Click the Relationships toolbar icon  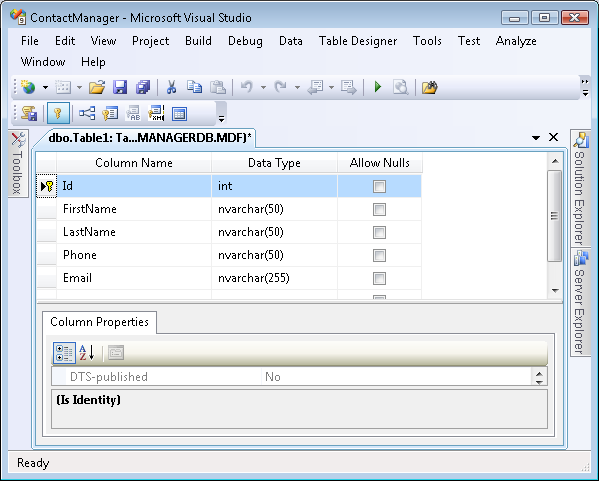[x=87, y=113]
